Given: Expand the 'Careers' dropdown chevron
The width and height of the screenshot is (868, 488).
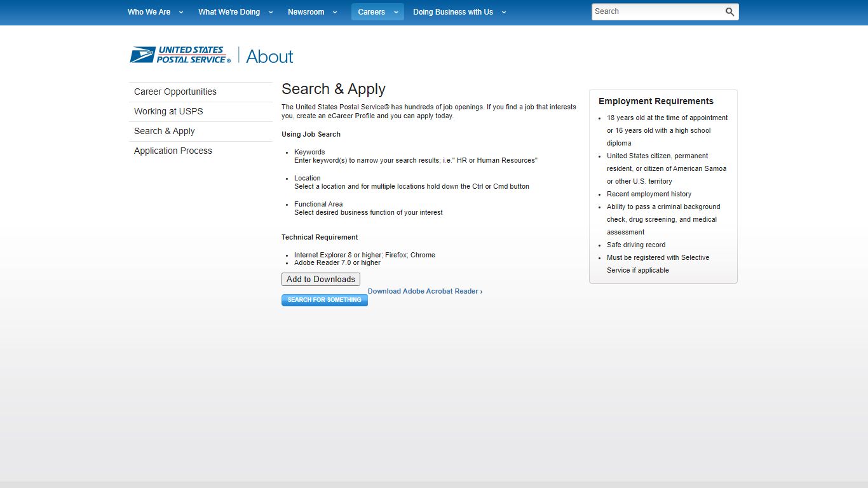Looking at the screenshot, I should click(x=395, y=12).
